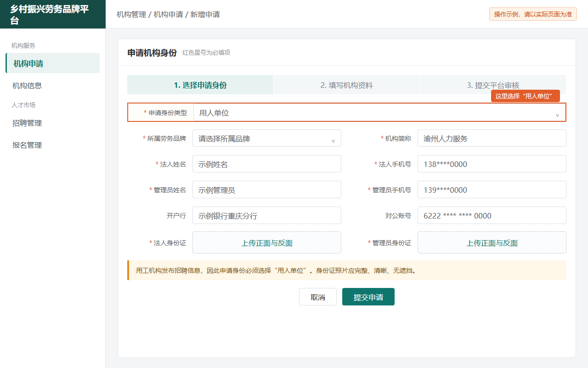
Task: Focus the 管理员手机号 input field
Action: [492, 190]
